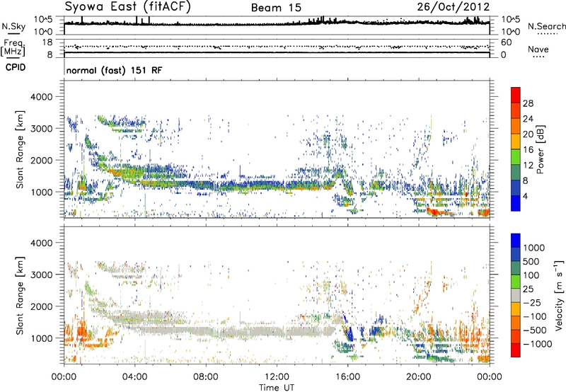Image resolution: width=566 pixels, height=392 pixels.
Task: Click the '12:00' time axis tick label
Action: [277, 377]
